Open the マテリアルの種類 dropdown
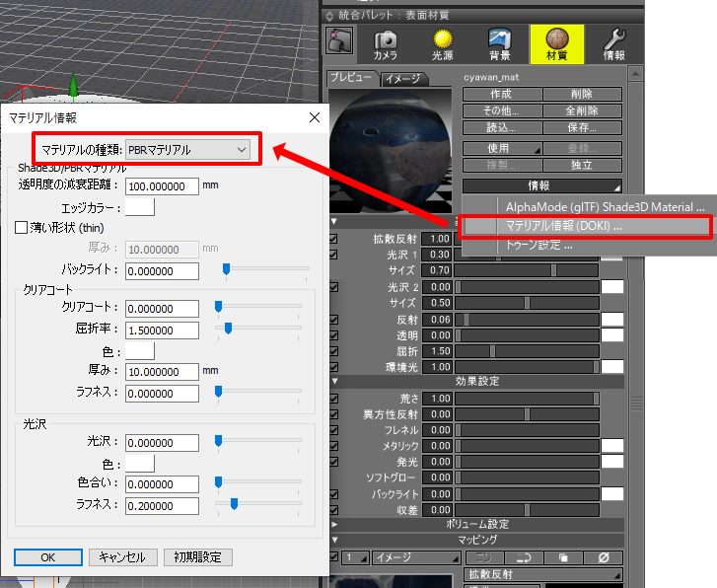The image size is (717, 588). click(x=187, y=150)
